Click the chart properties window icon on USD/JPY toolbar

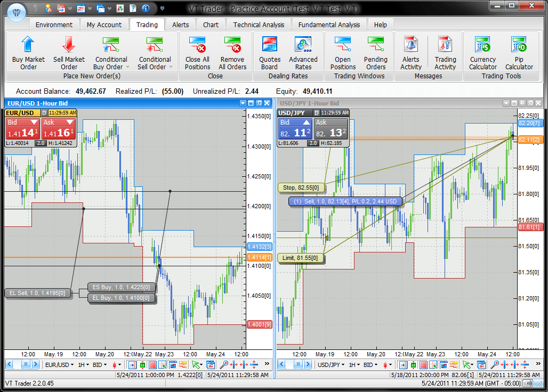tap(481, 365)
